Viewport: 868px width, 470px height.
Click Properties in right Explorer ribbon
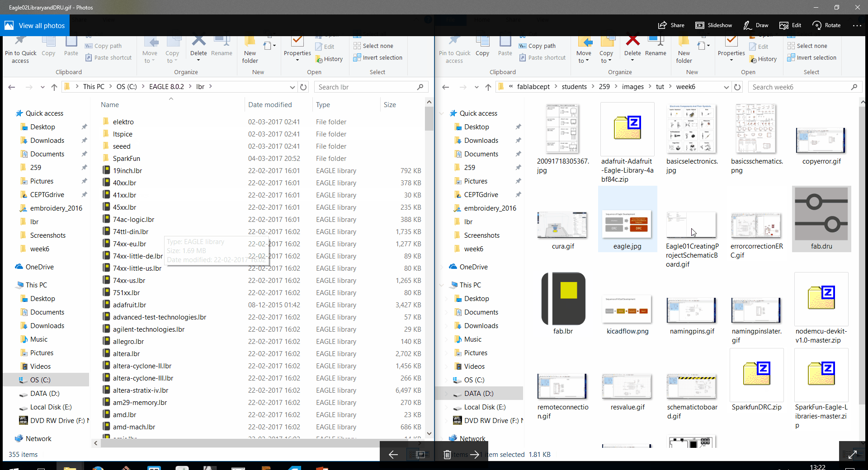[x=731, y=49]
